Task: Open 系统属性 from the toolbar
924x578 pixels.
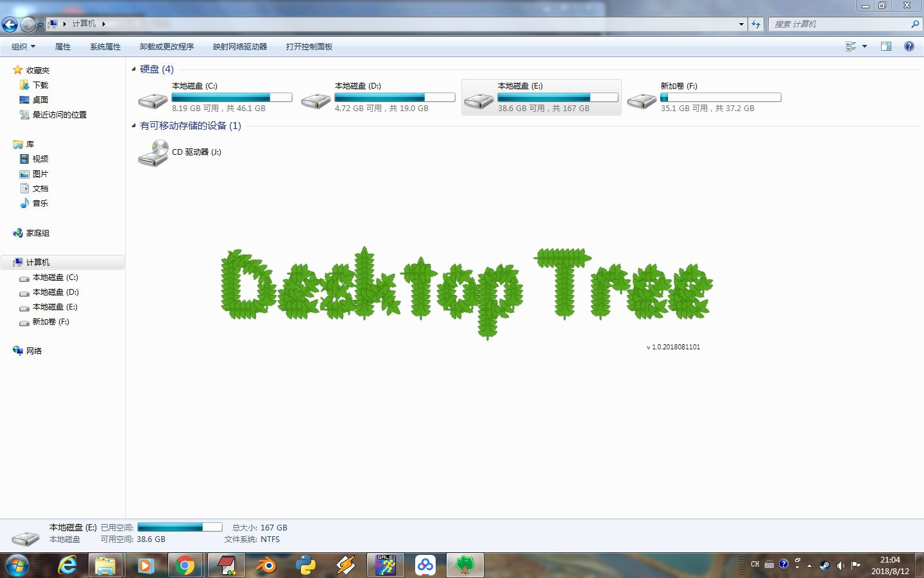Action: point(105,47)
